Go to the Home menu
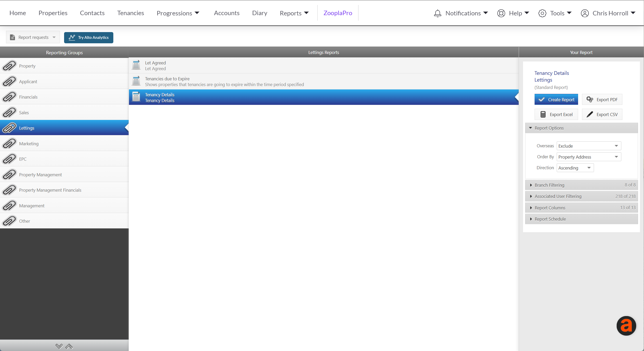The width and height of the screenshot is (644, 351). 18,13
